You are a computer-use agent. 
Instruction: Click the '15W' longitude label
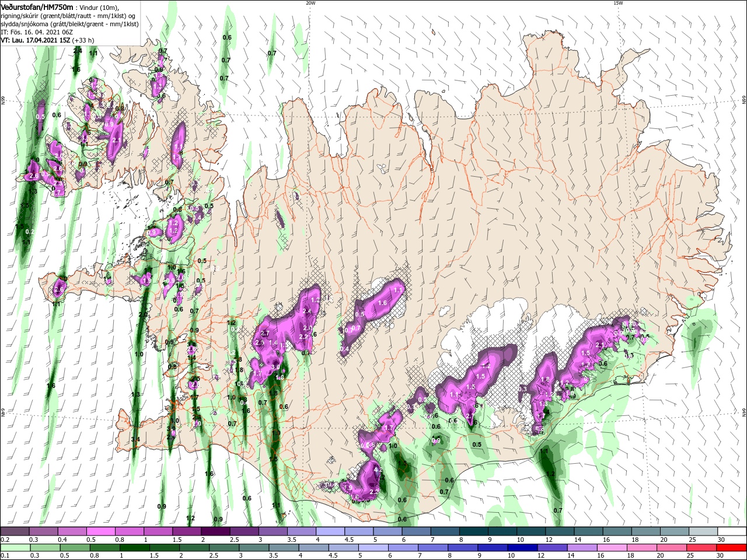click(x=618, y=3)
